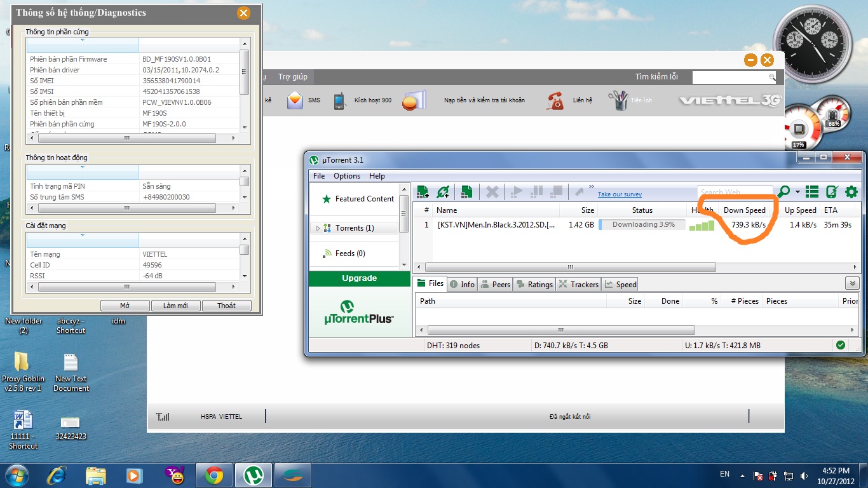Open Windows Explorer folder taskbar icon

pos(95,475)
